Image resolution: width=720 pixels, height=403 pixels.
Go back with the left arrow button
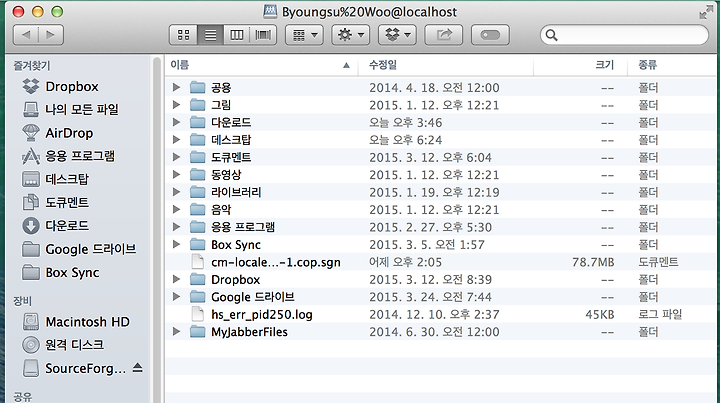[26, 35]
